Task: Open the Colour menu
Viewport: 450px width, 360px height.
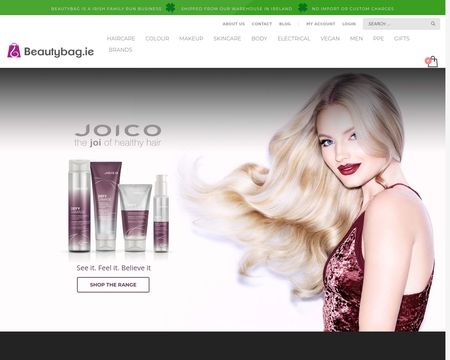Action: coord(157,38)
